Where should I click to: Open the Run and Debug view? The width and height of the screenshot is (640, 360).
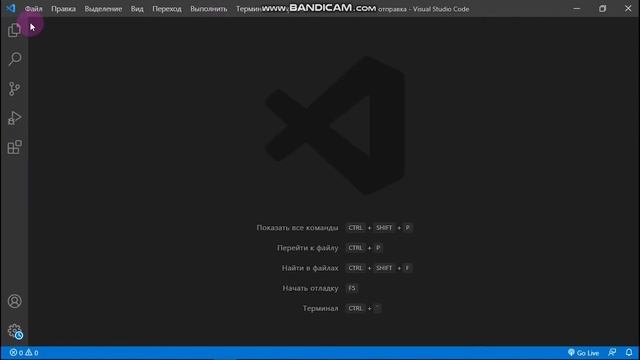[x=14, y=118]
